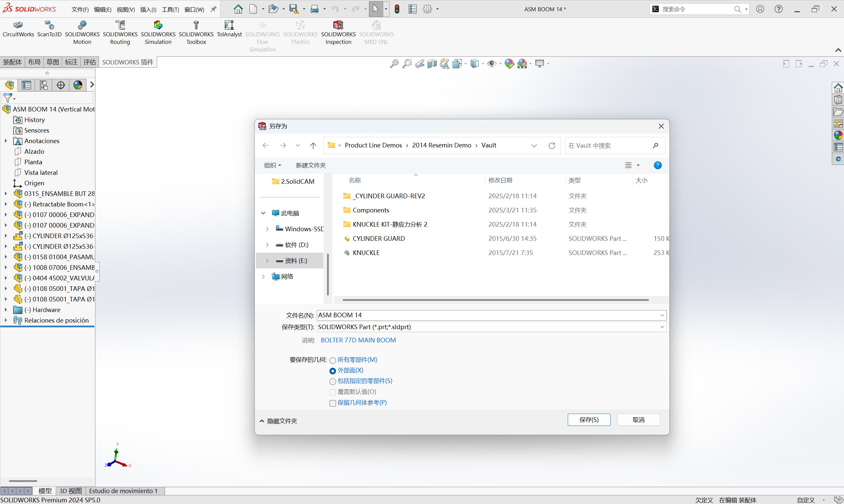Select KNUCKLE part file
The width and height of the screenshot is (844, 504).
pos(366,253)
